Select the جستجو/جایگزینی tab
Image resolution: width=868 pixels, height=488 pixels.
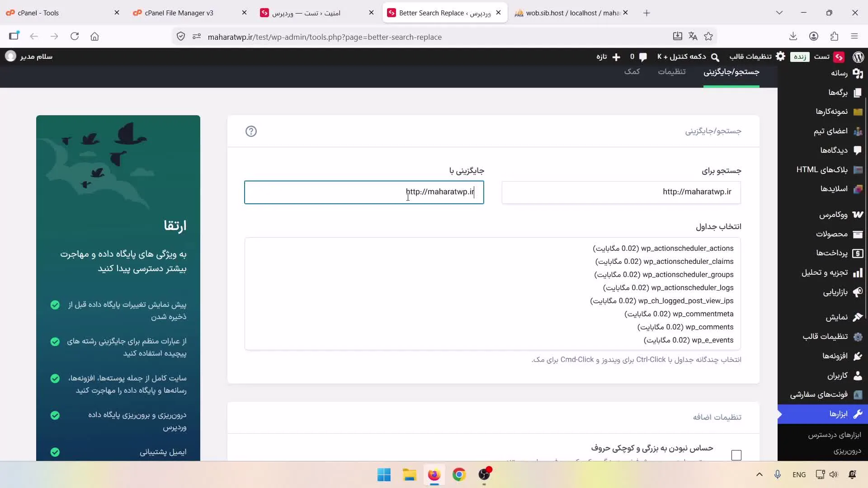tap(731, 72)
